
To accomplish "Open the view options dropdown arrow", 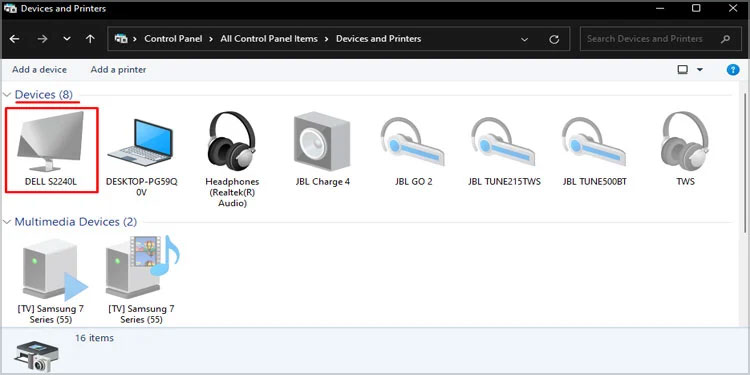I will point(700,70).
